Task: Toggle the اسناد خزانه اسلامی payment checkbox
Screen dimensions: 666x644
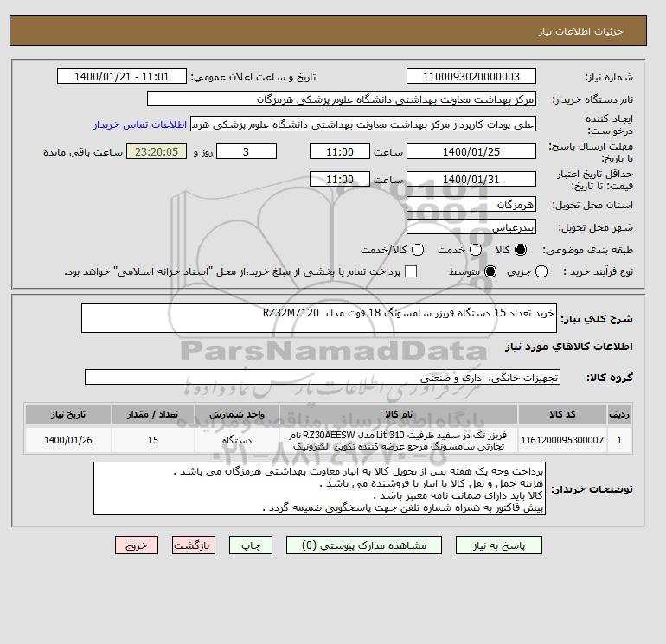Action: (411, 271)
